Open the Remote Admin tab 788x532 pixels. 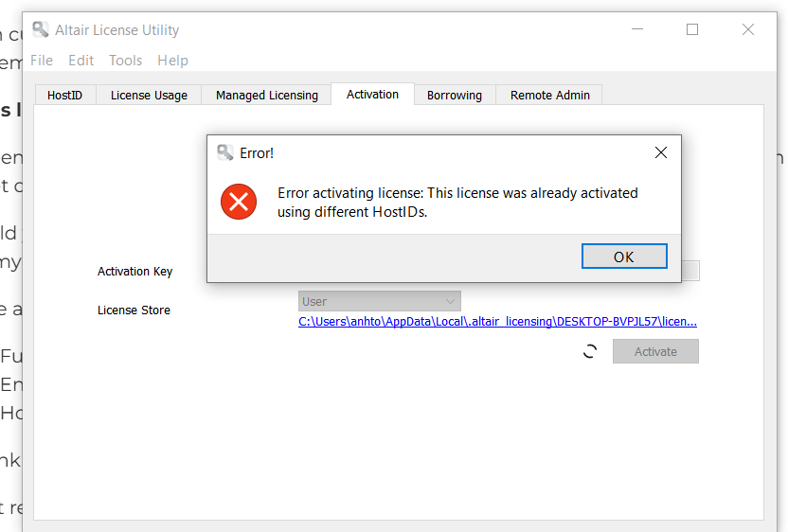(x=549, y=95)
